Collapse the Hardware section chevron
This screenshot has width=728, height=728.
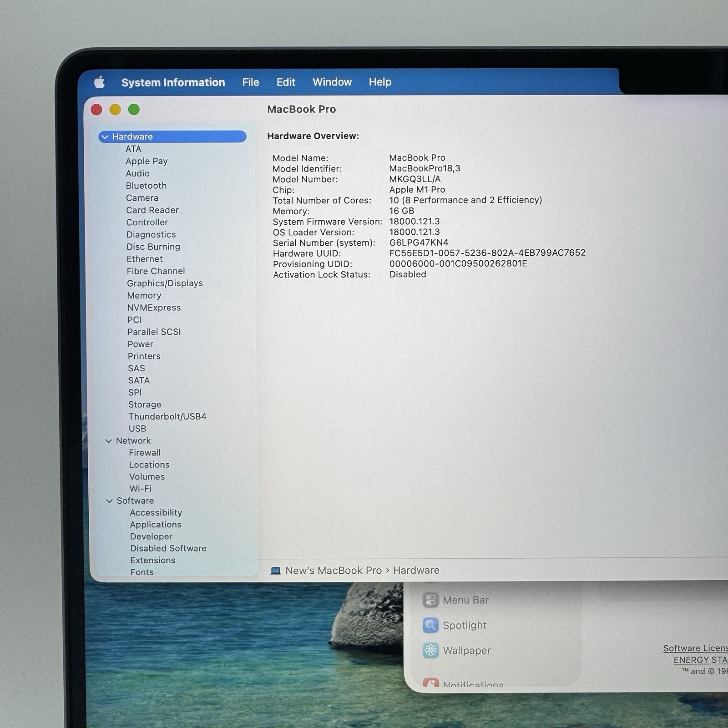pos(105,136)
